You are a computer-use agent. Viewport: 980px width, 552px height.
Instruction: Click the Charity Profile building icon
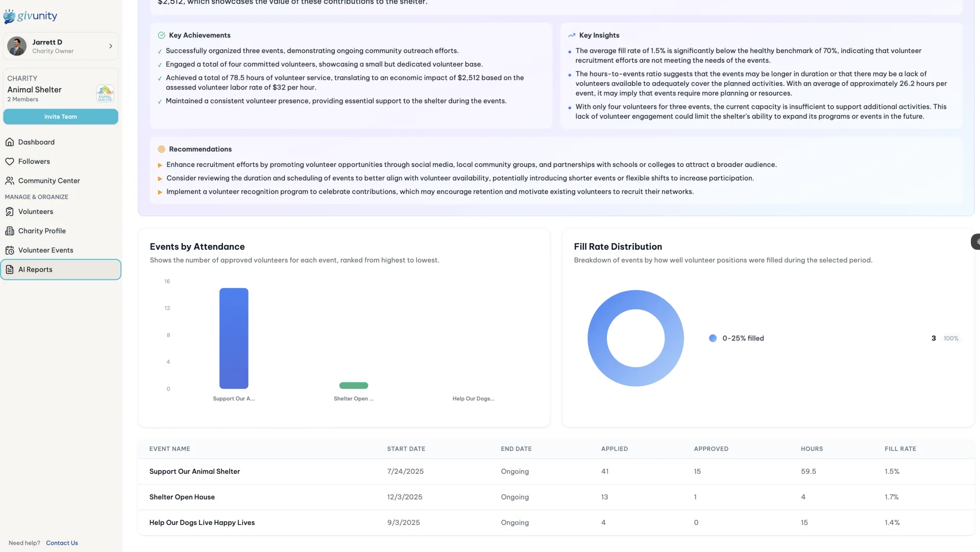point(10,231)
